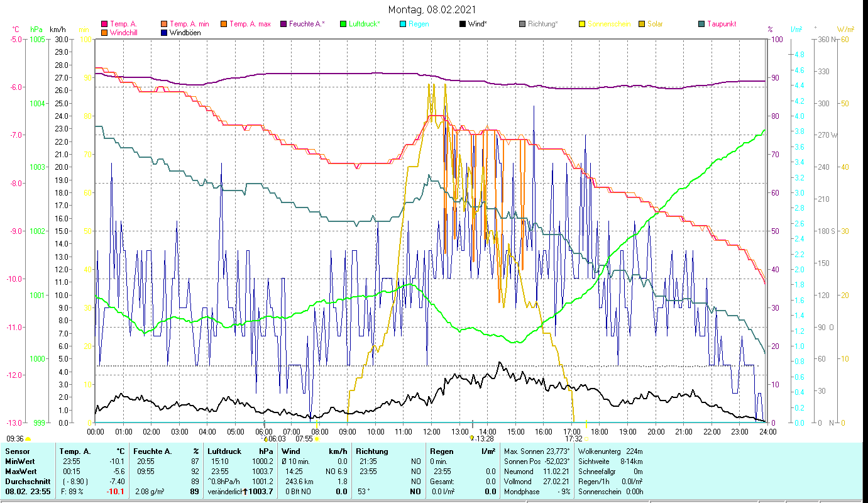Click the 07:55 sunrise marker
868x503 pixels.
pos(304,439)
